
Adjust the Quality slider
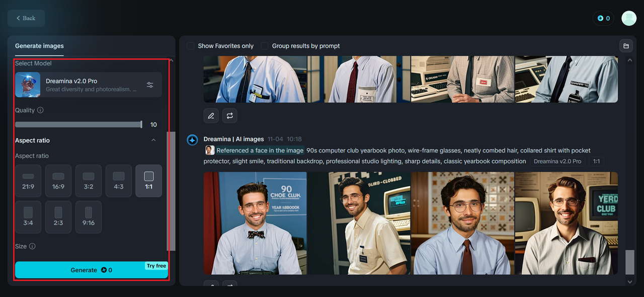pos(79,124)
